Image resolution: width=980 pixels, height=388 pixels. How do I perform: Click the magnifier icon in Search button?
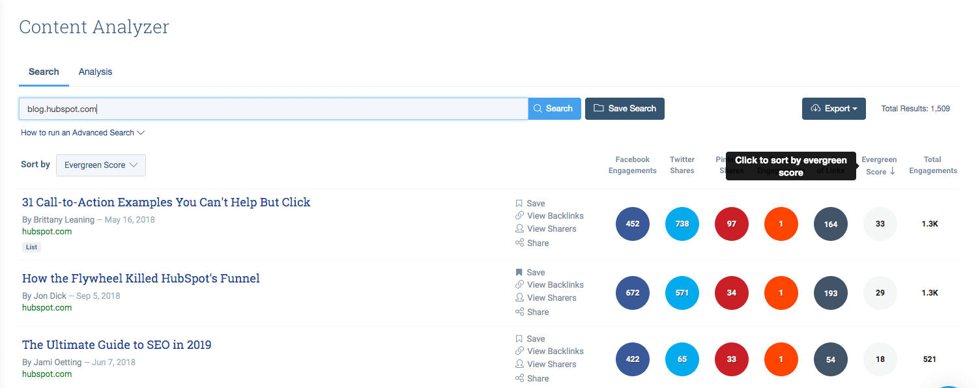[538, 109]
